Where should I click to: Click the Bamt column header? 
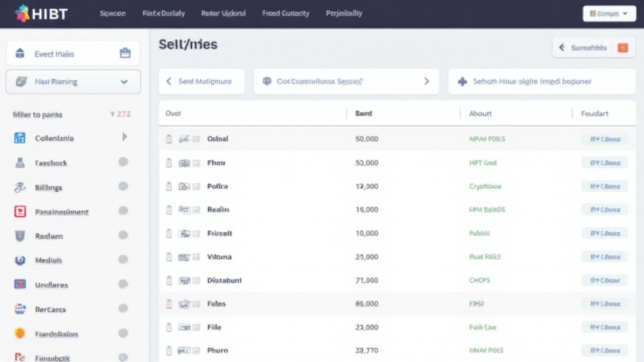click(x=364, y=114)
